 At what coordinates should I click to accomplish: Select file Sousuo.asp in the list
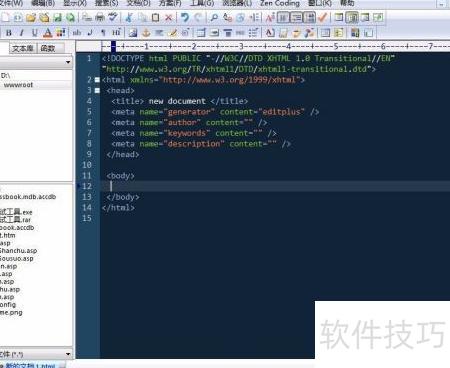coord(17,258)
